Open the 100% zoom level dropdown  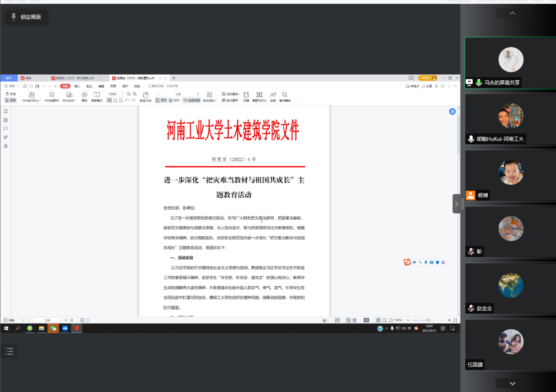[x=116, y=94]
